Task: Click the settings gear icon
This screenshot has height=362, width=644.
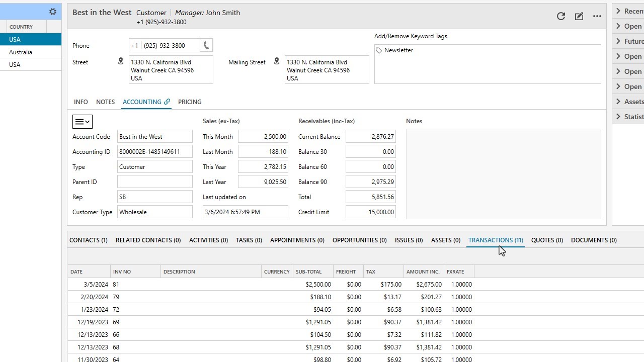Action: click(52, 12)
